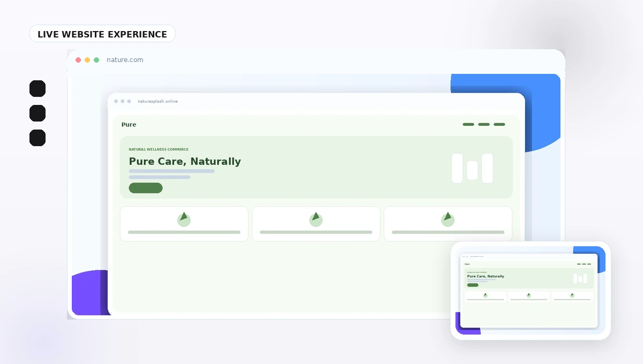Open the small preview thumbnail of the website
Viewport: 643px width, 364px height.
(x=530, y=290)
